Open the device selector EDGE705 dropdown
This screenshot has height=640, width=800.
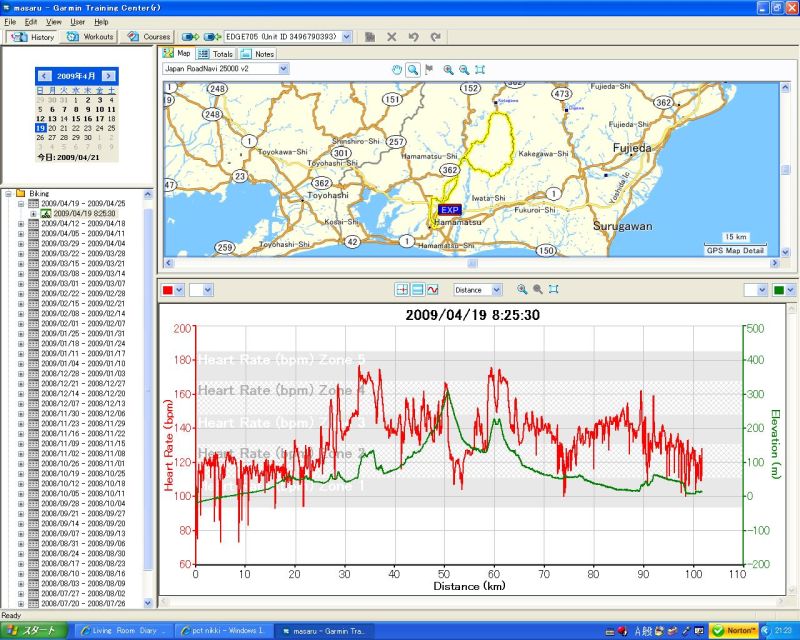(x=347, y=37)
